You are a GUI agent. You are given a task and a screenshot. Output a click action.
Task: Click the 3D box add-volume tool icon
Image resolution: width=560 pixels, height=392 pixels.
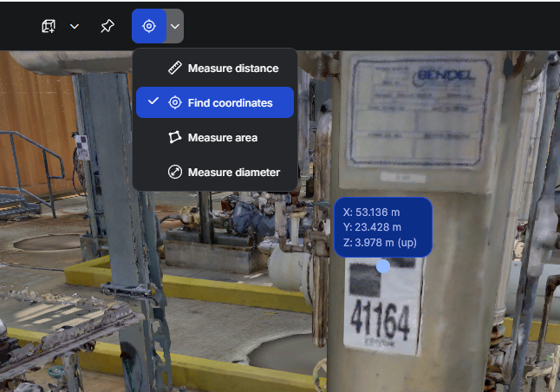[49, 26]
